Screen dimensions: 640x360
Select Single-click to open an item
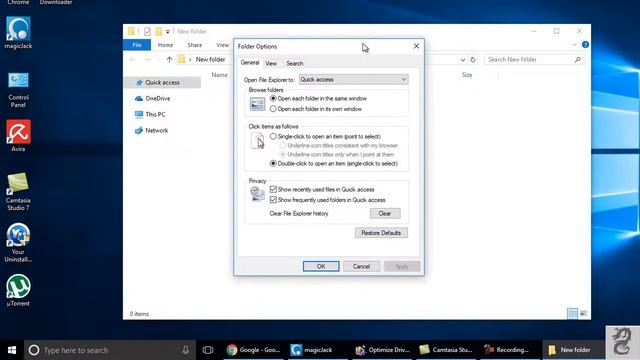click(273, 136)
